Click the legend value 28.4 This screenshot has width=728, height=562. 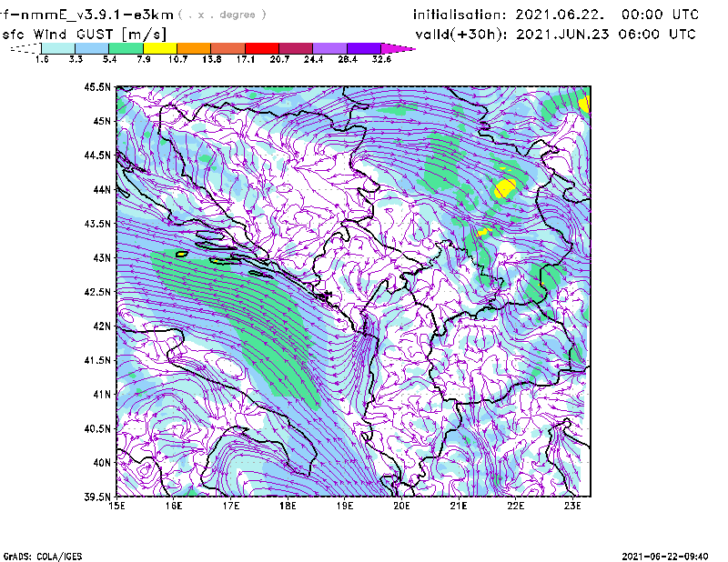(348, 59)
